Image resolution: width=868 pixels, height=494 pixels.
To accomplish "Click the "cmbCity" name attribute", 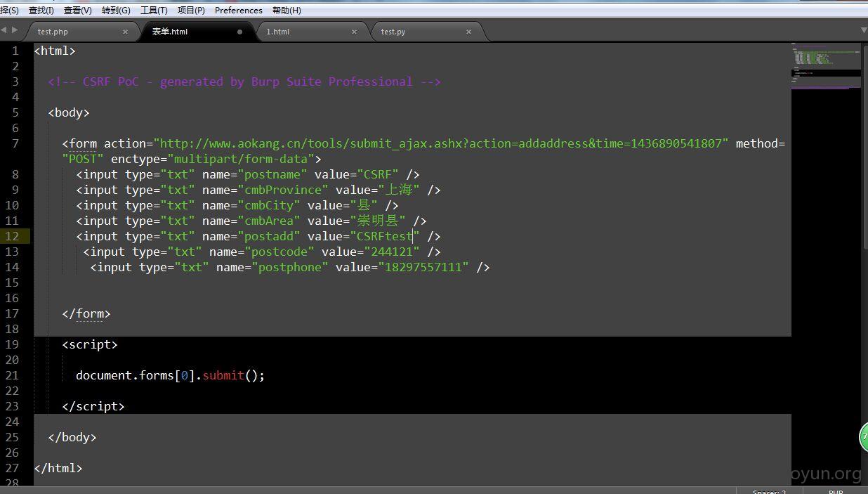I will point(269,205).
